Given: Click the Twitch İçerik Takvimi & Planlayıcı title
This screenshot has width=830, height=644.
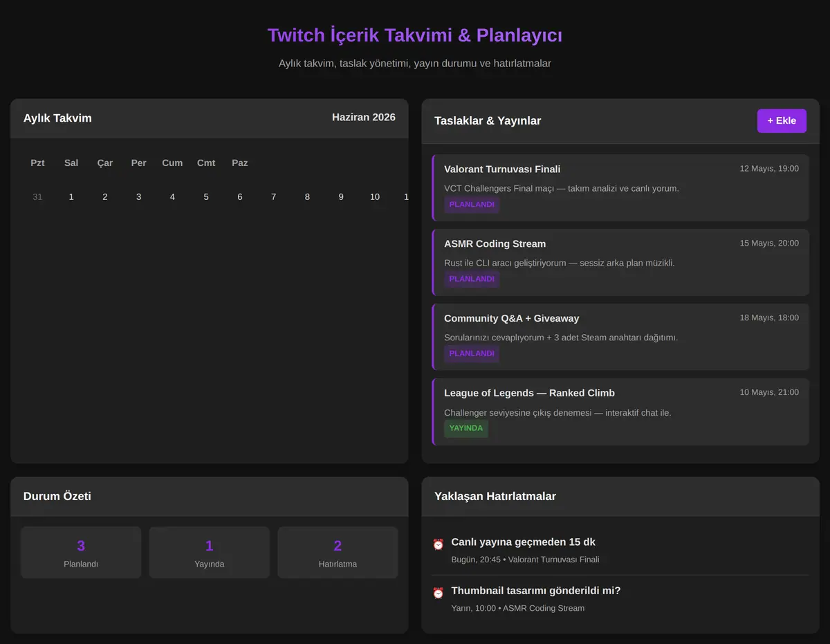Looking at the screenshot, I should 415,35.
